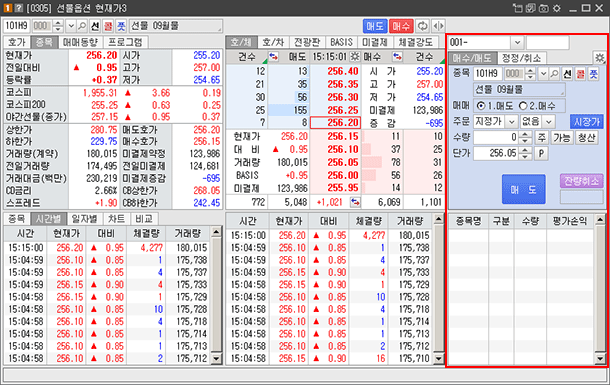Switch to the 매매동향 tab
Image resolution: width=610 pixels, height=385 pixels.
coord(81,42)
